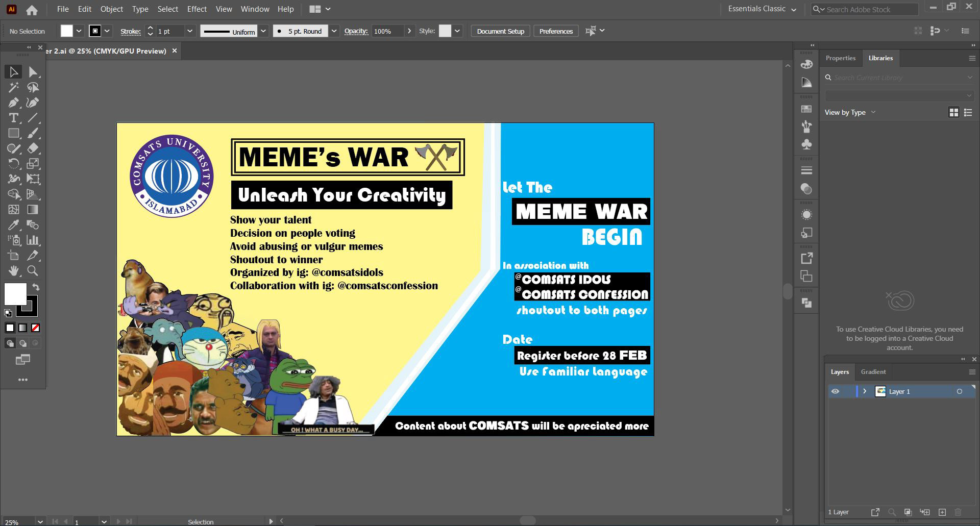This screenshot has width=980, height=526.
Task: Select the Curvature tool
Action: [33, 103]
